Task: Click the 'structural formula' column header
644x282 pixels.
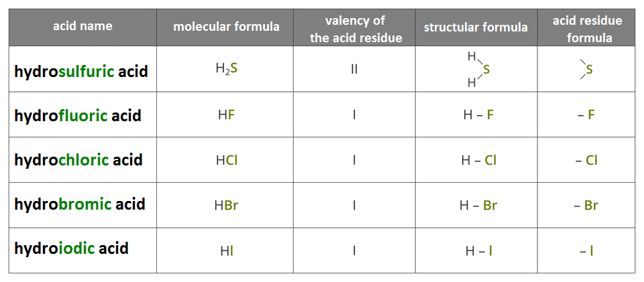Action: [476, 27]
